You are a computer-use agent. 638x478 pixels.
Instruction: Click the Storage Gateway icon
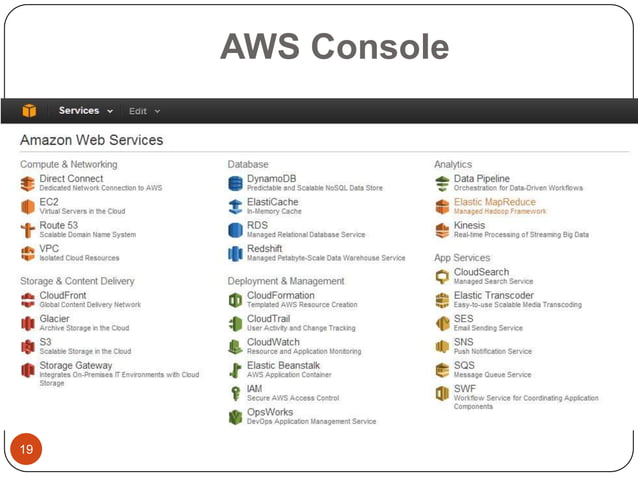tap(28, 370)
